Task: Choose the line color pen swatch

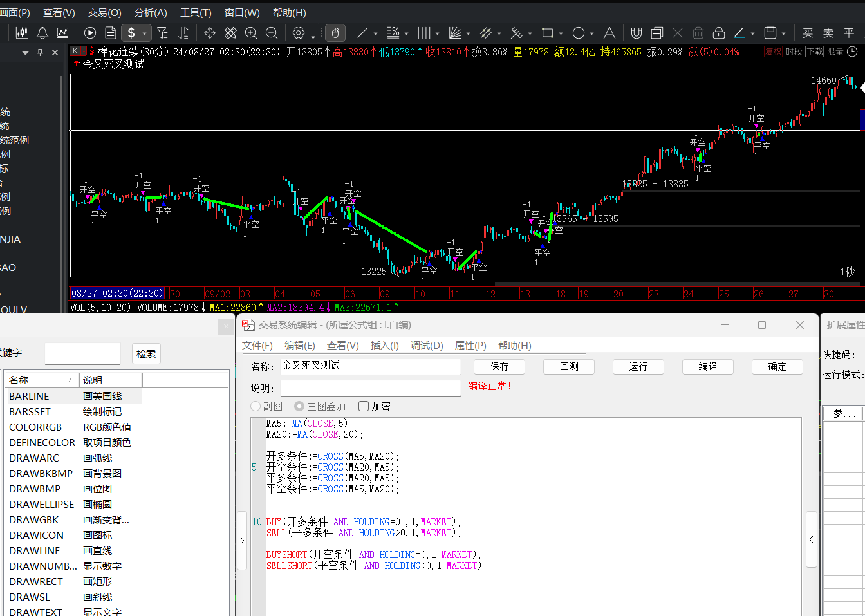Action: click(x=739, y=33)
